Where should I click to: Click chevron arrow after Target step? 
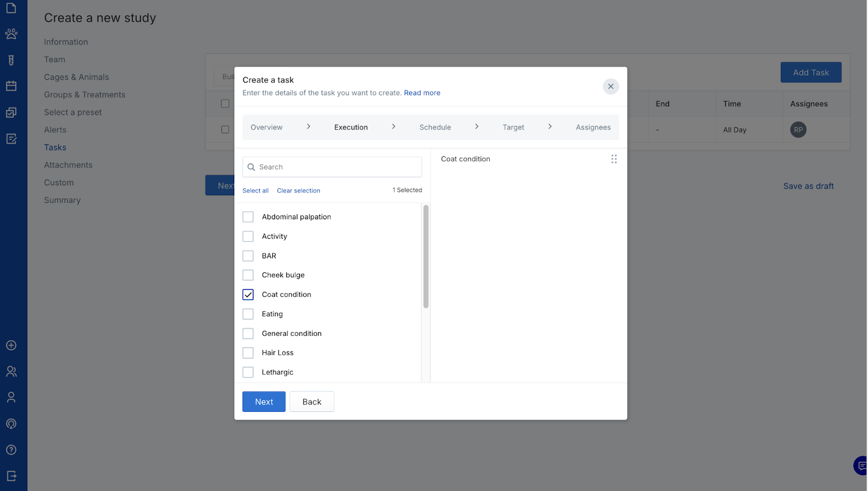[x=550, y=126]
